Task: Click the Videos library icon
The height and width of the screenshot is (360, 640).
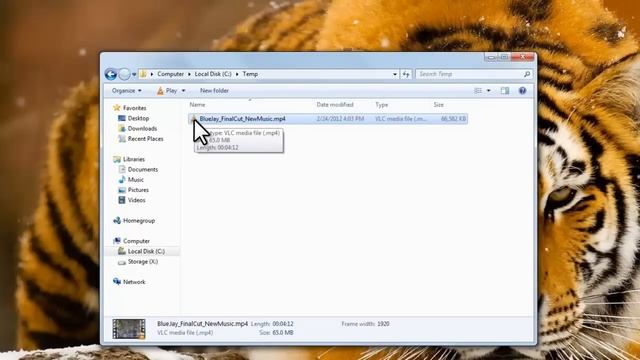Action: click(122, 200)
